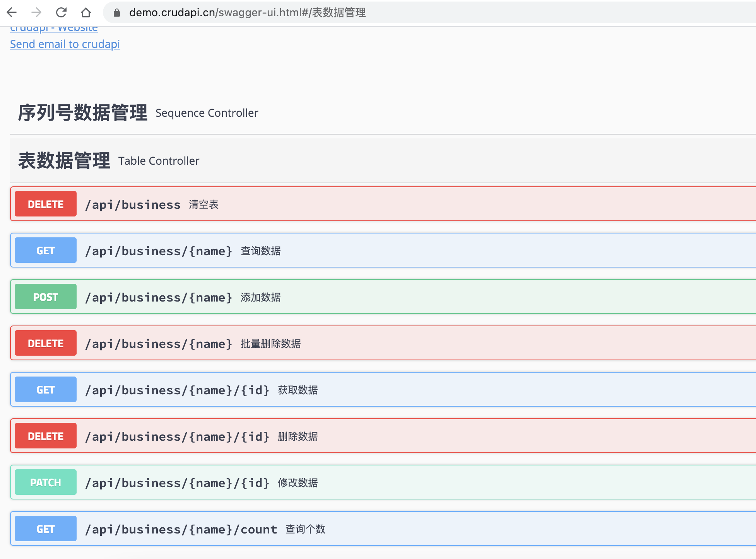The height and width of the screenshot is (559, 756).
Task: Click the Send email to crudapi link
Action: pos(65,44)
